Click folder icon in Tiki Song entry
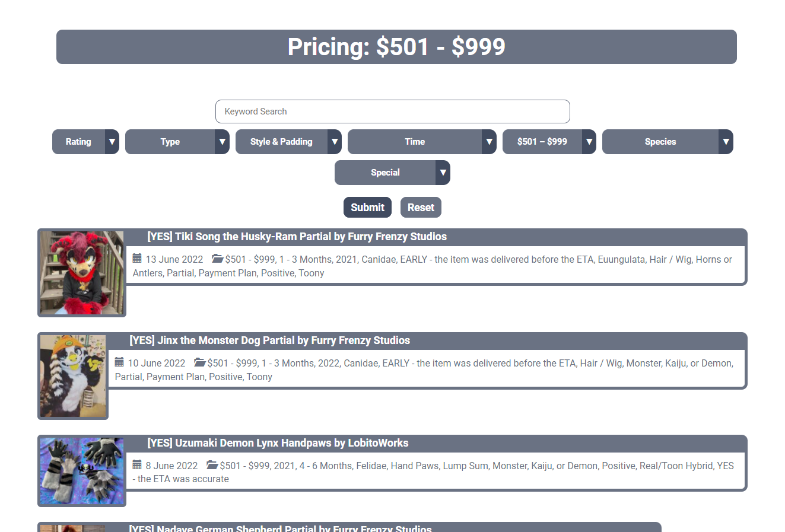This screenshot has height=532, width=785. pyautogui.click(x=217, y=259)
